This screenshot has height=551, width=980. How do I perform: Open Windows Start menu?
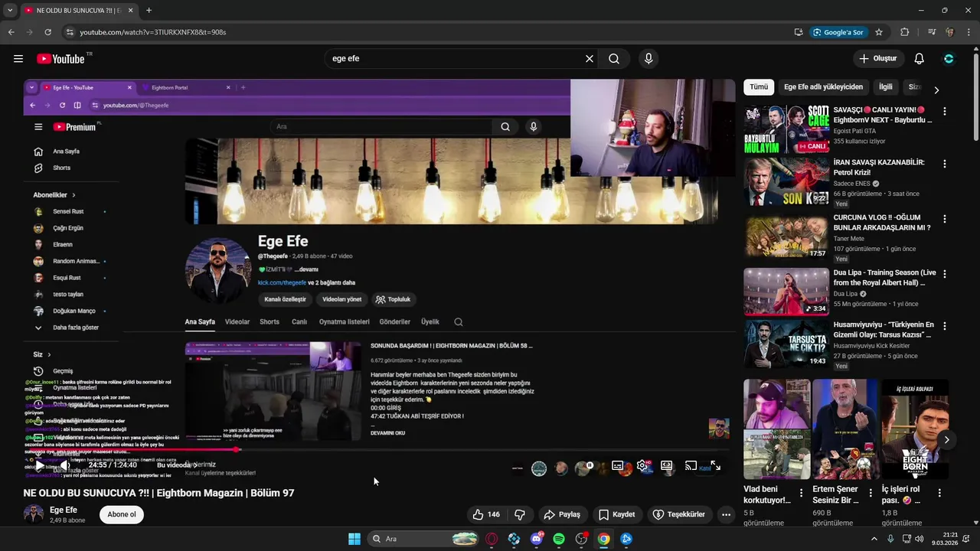tap(354, 539)
